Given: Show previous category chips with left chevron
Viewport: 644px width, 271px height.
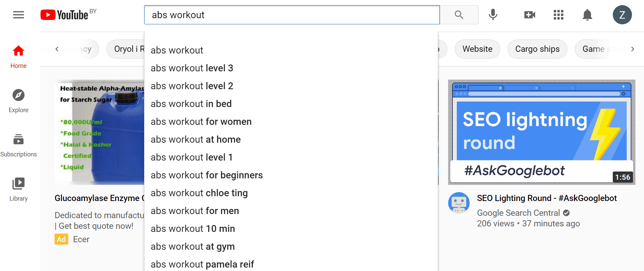Looking at the screenshot, I should click(57, 49).
